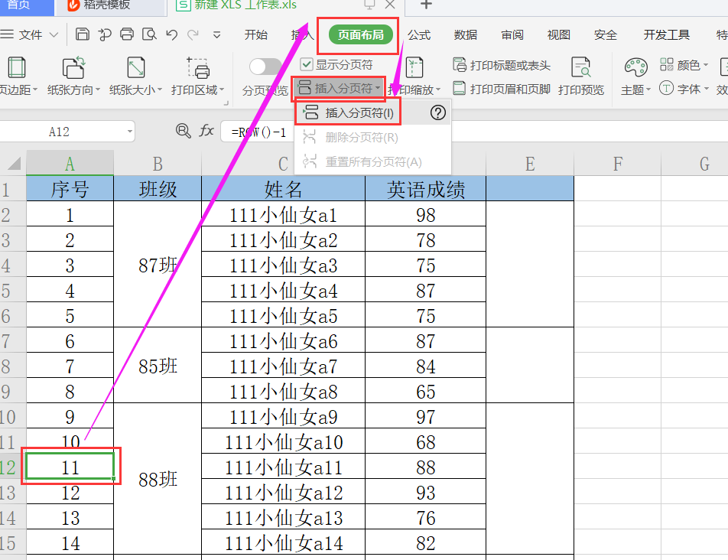Click the 英语成绩 header cell

426,190
